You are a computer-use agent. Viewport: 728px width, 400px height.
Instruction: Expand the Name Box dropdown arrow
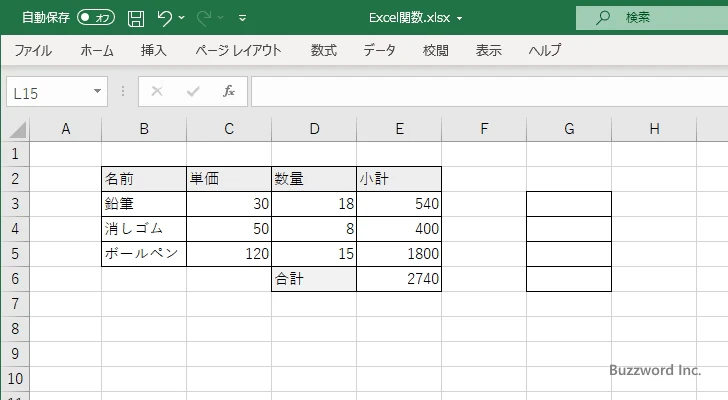click(97, 91)
